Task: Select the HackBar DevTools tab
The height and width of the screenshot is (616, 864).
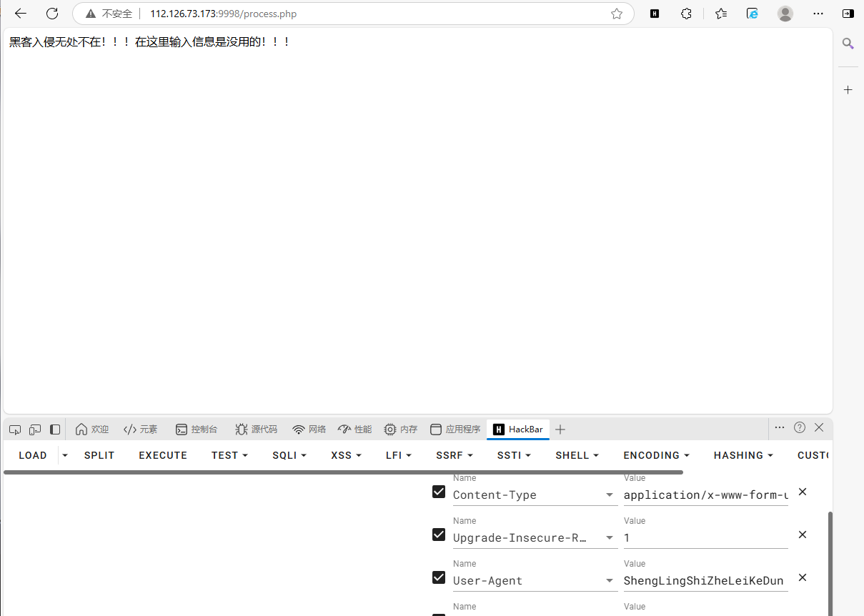Action: coord(518,429)
